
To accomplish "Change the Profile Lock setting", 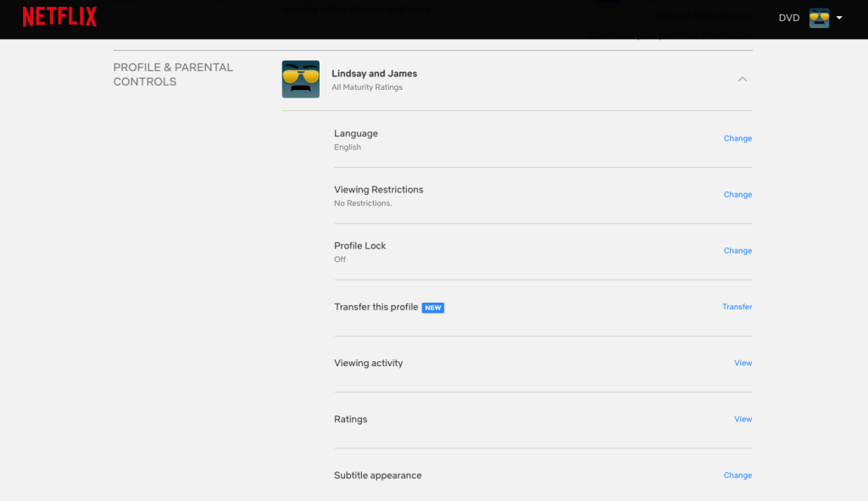I will 737,251.
